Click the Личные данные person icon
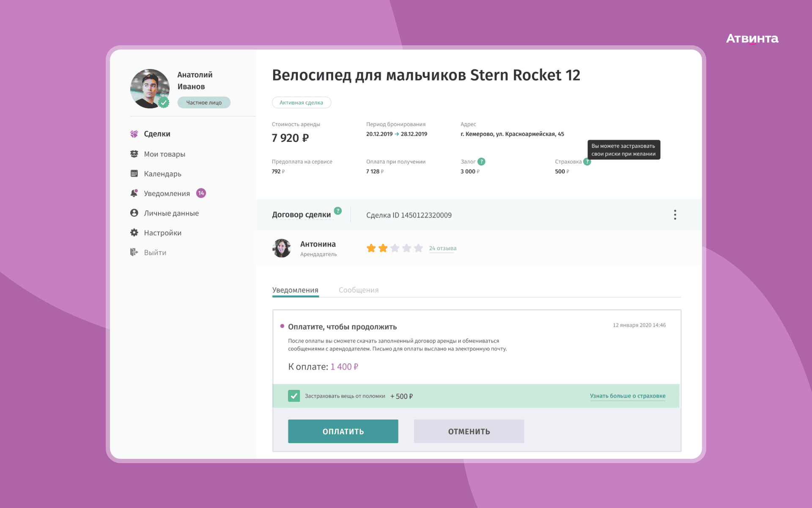812x508 pixels. [134, 213]
